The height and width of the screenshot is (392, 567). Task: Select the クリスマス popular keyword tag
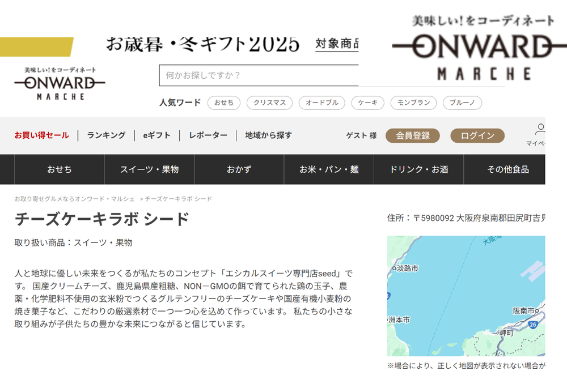(269, 103)
